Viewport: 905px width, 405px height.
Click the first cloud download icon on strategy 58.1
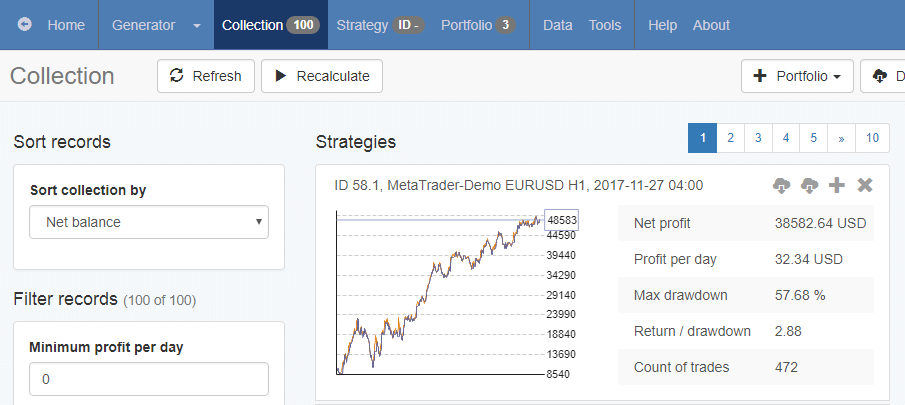(x=783, y=185)
